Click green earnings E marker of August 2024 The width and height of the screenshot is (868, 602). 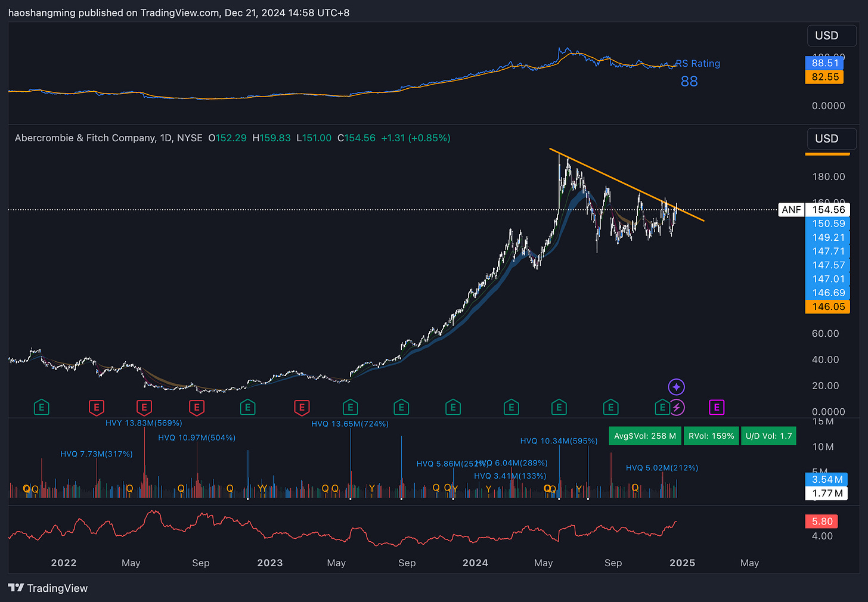pos(610,408)
